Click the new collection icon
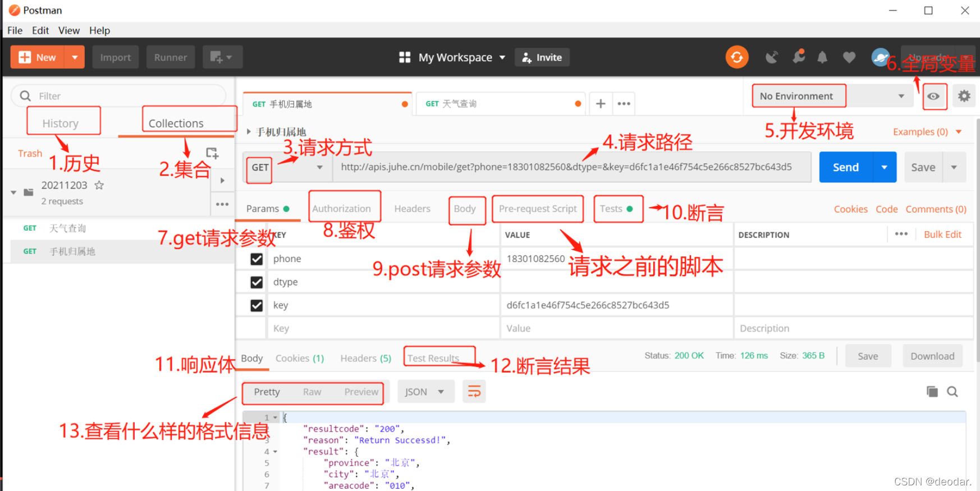Viewport: 980px width, 491px height. (212, 153)
